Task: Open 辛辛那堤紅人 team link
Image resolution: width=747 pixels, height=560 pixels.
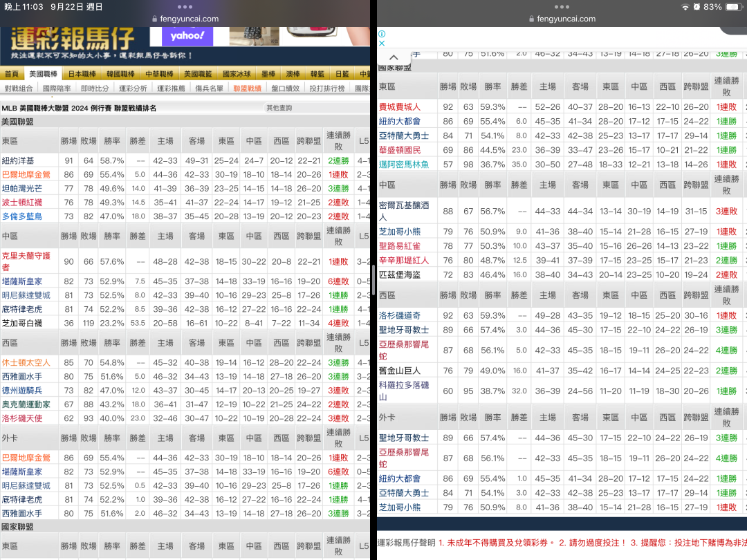Action: [404, 261]
